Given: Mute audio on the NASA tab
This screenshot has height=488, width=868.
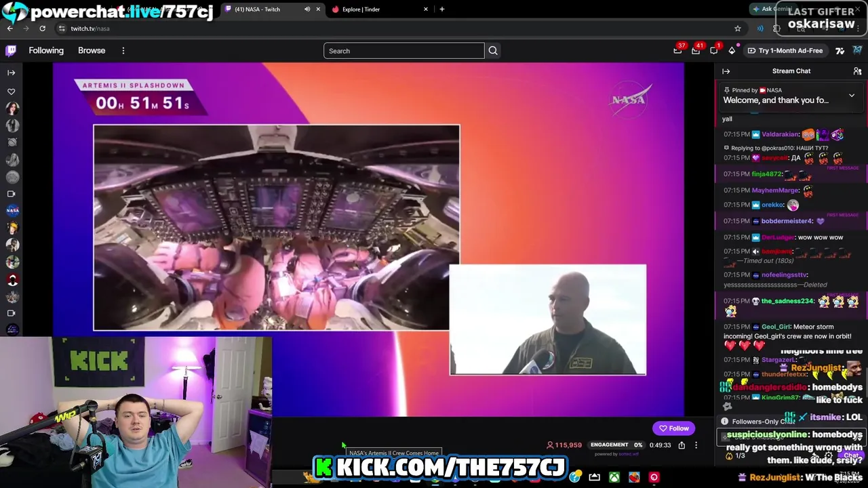Looking at the screenshot, I should 307,9.
